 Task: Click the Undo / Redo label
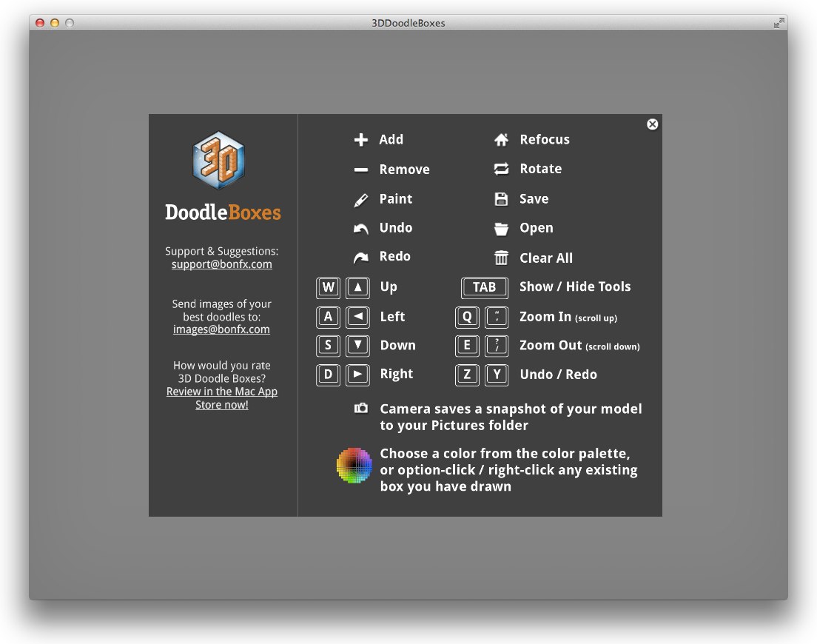(559, 375)
